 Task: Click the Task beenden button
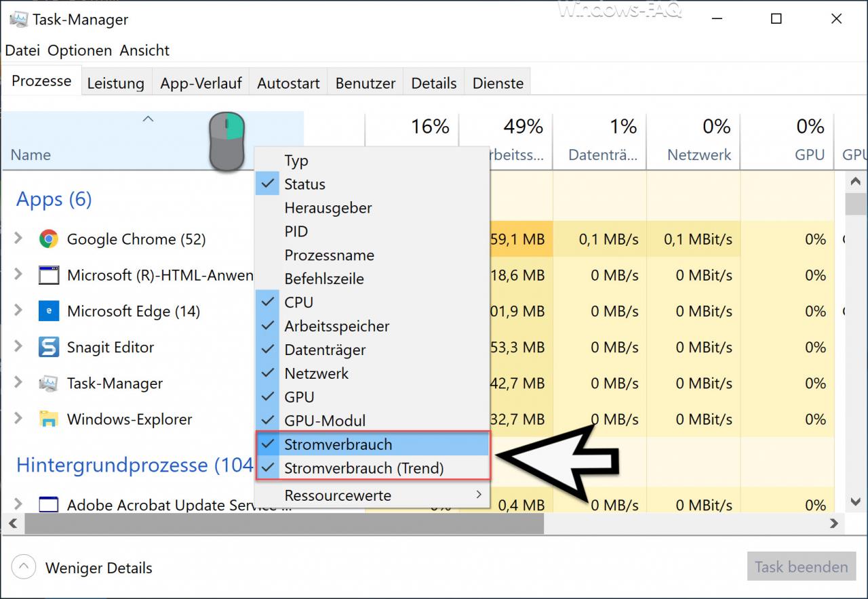pos(802,567)
